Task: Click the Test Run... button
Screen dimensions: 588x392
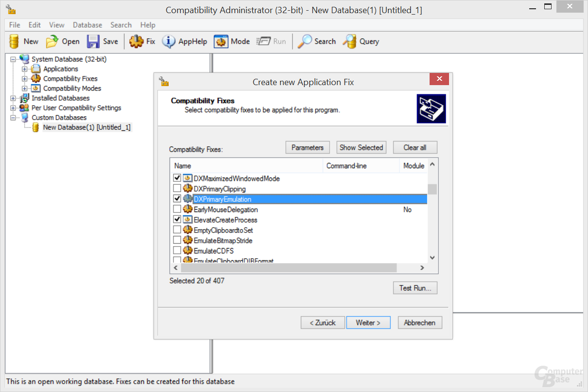Action: 415,288
